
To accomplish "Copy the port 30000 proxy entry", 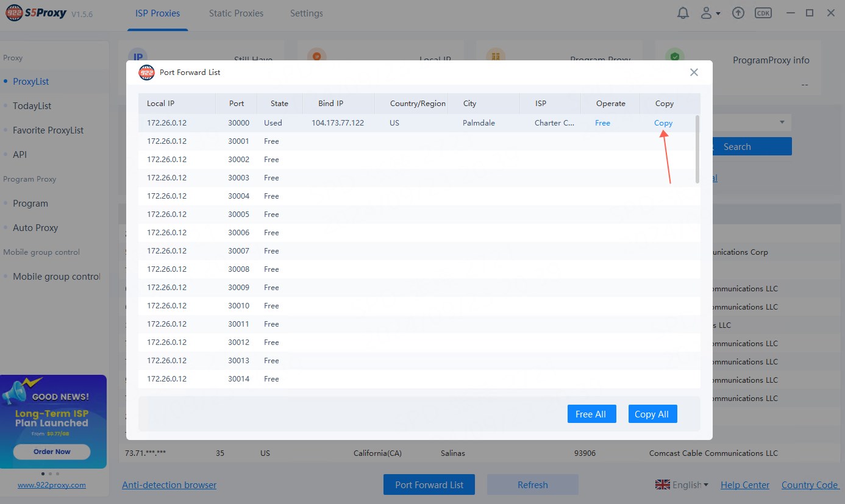I will click(663, 122).
